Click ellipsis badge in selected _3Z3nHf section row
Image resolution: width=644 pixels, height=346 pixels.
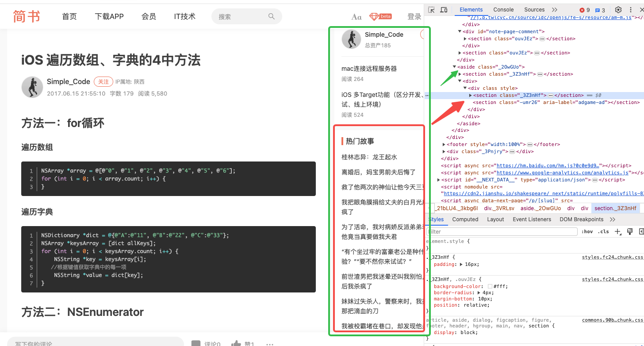(551, 95)
